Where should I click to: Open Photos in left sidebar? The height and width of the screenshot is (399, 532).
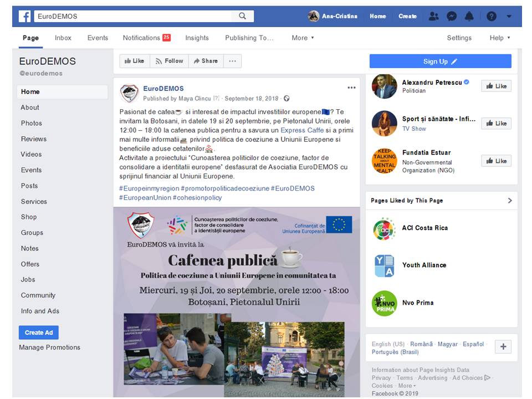[32, 123]
